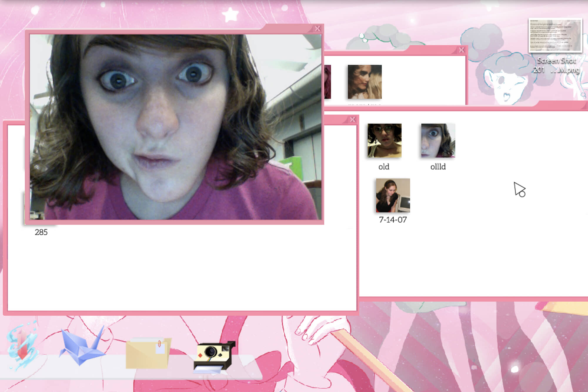Open the origami crane dock icon

pos(83,346)
